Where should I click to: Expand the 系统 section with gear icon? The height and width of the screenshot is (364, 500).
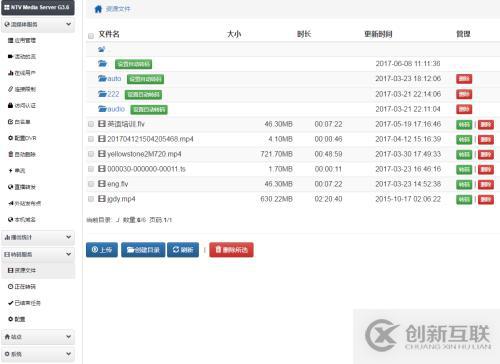pyautogui.click(x=38, y=354)
